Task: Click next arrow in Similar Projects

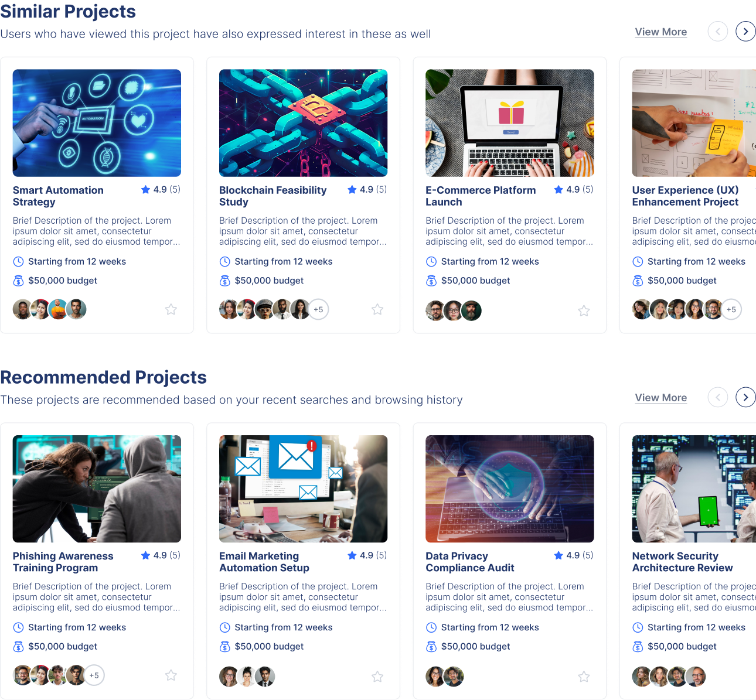Action: [x=745, y=32]
